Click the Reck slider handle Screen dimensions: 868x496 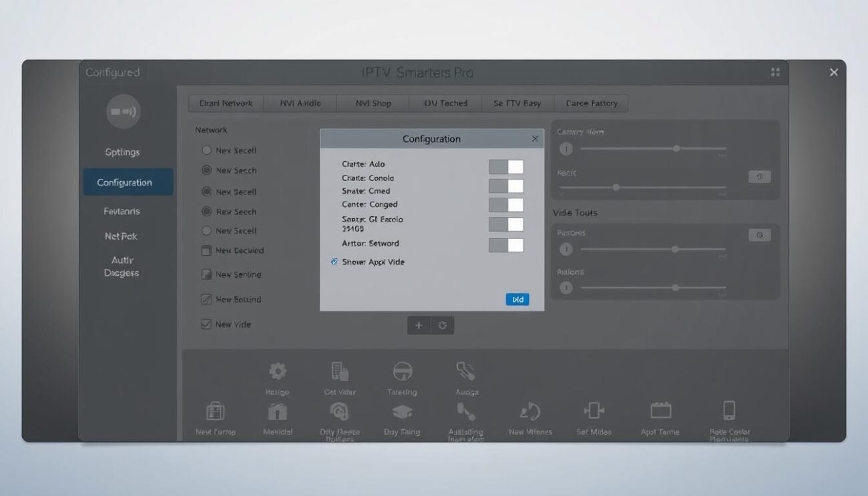pos(616,188)
